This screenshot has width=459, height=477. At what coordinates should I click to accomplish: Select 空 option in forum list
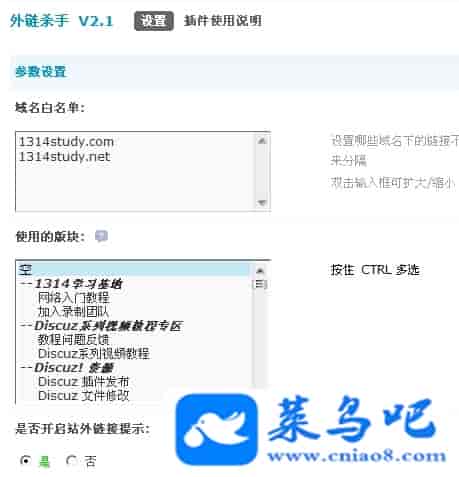coord(133,269)
